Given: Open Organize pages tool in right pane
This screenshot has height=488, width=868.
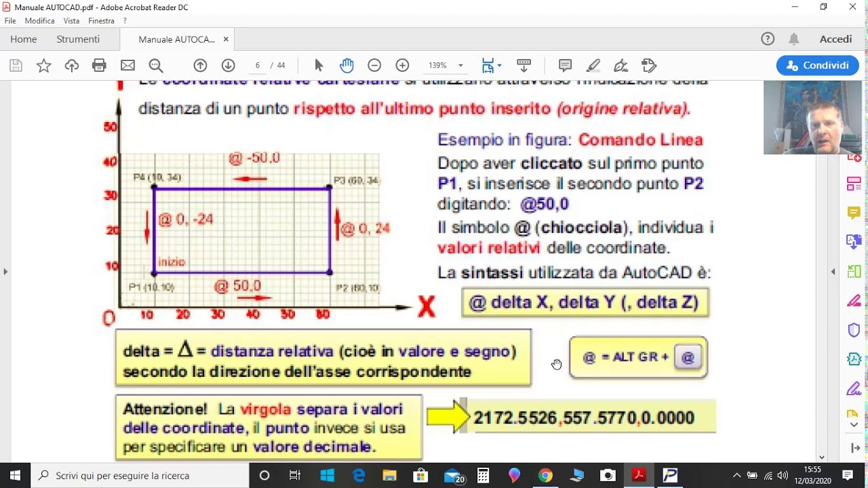Looking at the screenshot, I should [x=854, y=184].
